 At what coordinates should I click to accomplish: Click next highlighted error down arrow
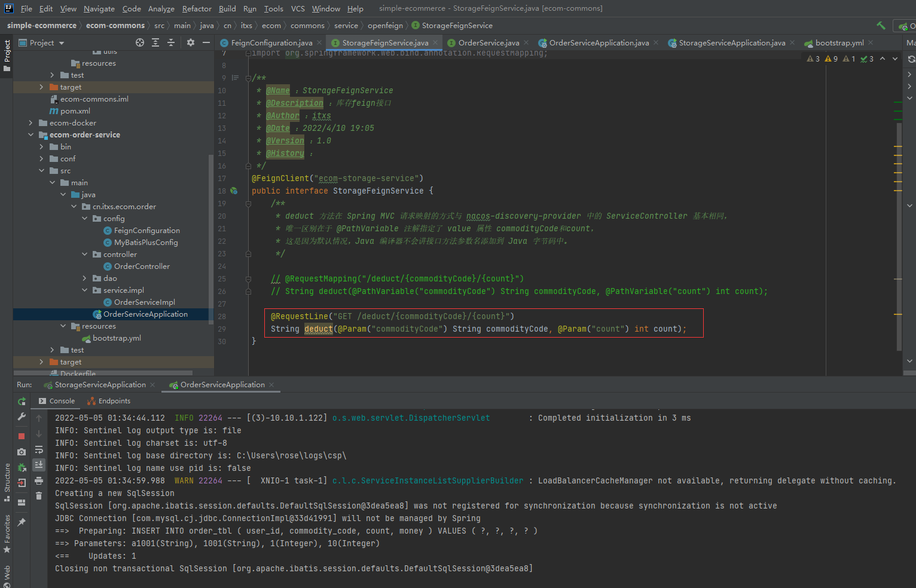coord(895,59)
